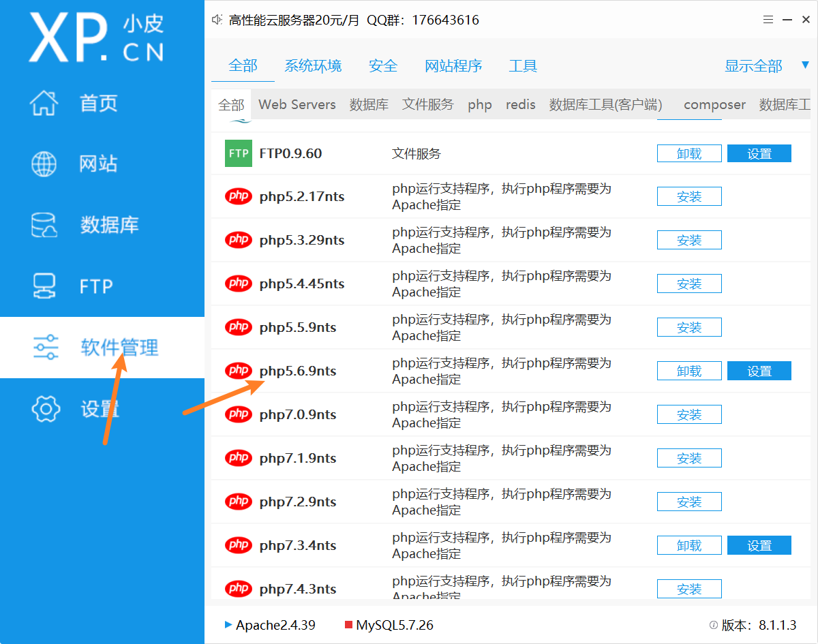The width and height of the screenshot is (818, 644).
Task: Click the php5.2.17nts red icon
Action: coord(239,196)
